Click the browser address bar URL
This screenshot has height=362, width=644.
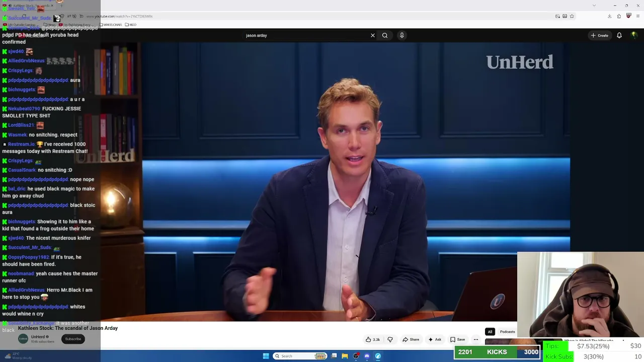pos(119,16)
